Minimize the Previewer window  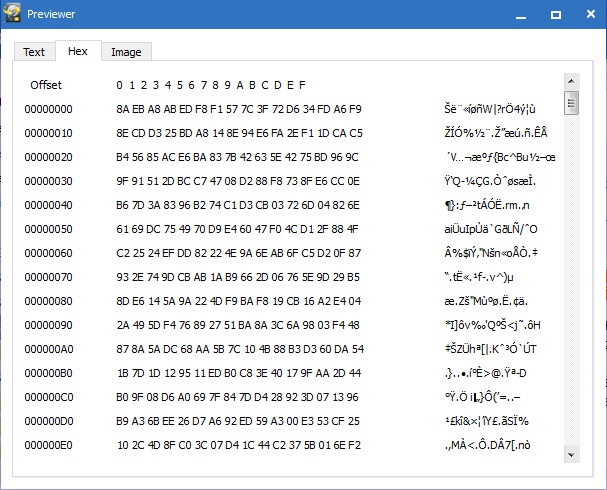click(521, 15)
